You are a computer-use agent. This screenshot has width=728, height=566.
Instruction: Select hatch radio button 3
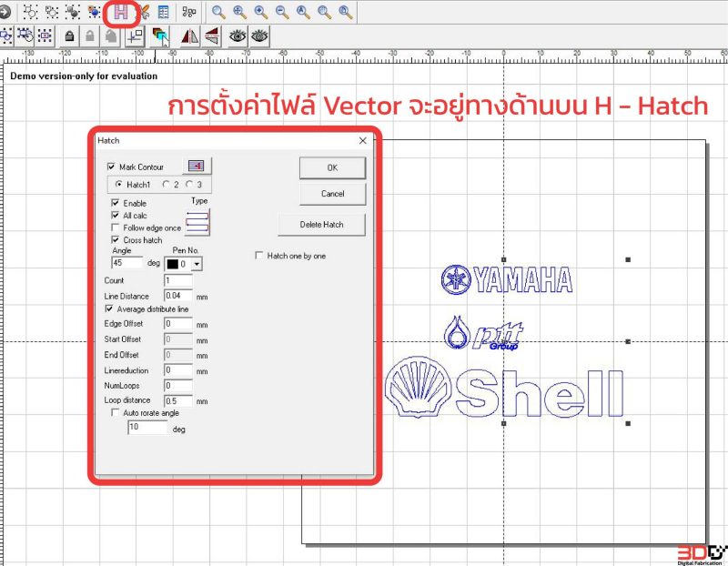coord(189,185)
